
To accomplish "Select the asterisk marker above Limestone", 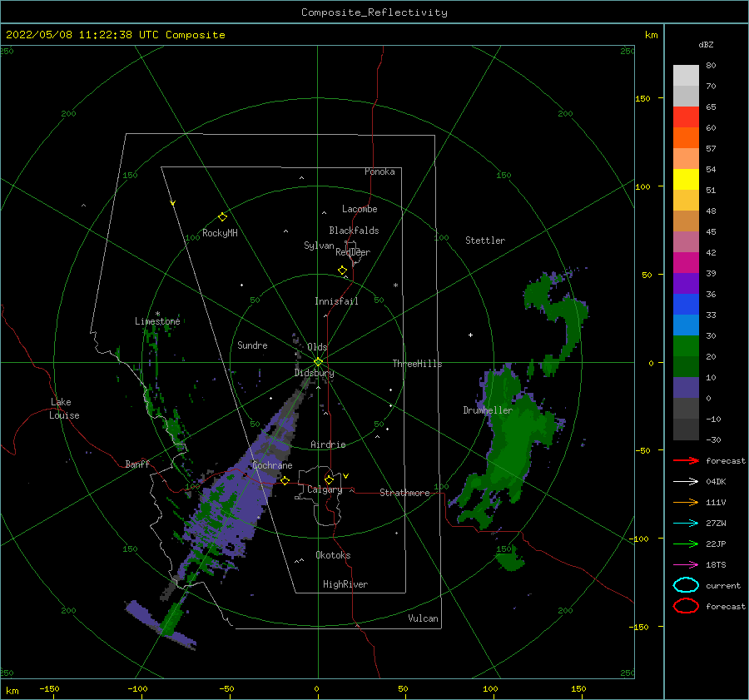I will (157, 314).
